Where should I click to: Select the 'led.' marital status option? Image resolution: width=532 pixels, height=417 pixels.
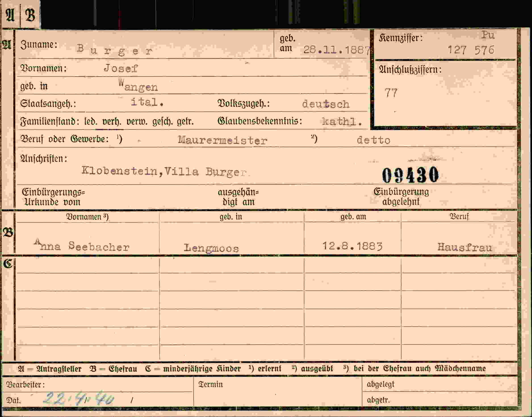[x=91, y=121]
